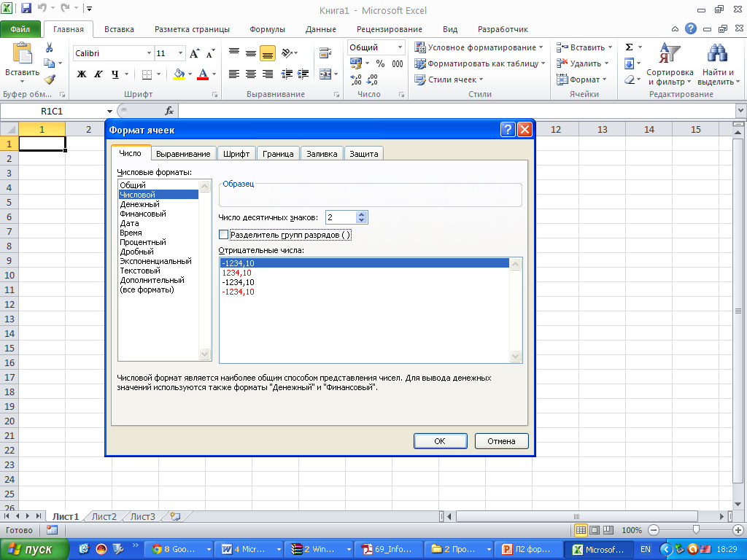Screen dimensions: 747x560
Task: Click the zoom out minus button
Action: pos(654,530)
